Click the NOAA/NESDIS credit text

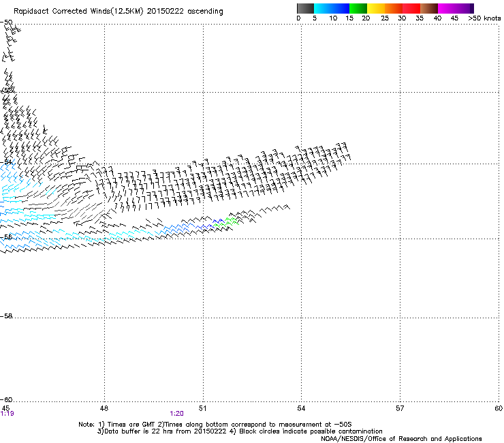pyautogui.click(x=401, y=438)
